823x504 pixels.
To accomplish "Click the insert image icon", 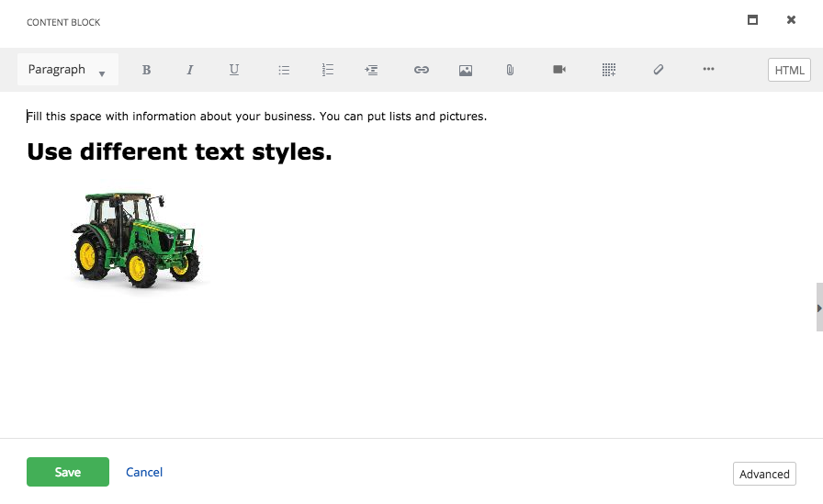I will tap(466, 70).
